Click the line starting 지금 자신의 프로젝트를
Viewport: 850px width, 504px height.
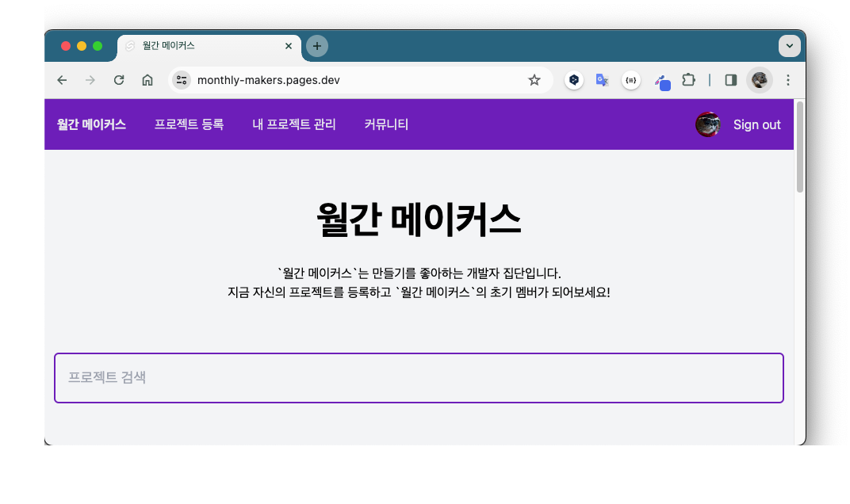419,292
